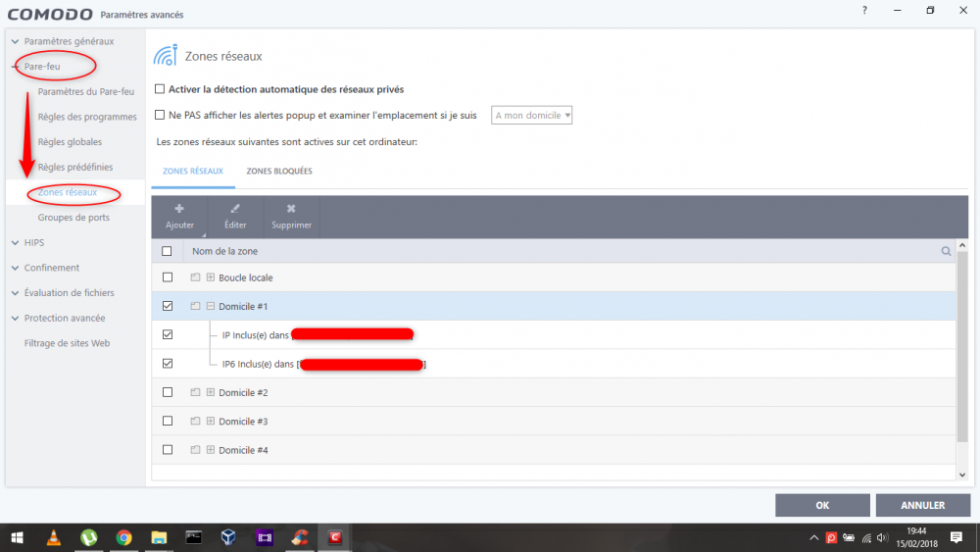Click the Ajouter plus icon
The image size is (980, 552).
pyautogui.click(x=179, y=209)
